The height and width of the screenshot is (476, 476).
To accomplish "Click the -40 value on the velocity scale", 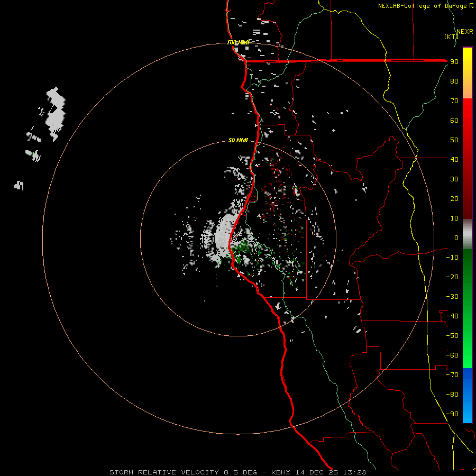I will pyautogui.click(x=452, y=316).
